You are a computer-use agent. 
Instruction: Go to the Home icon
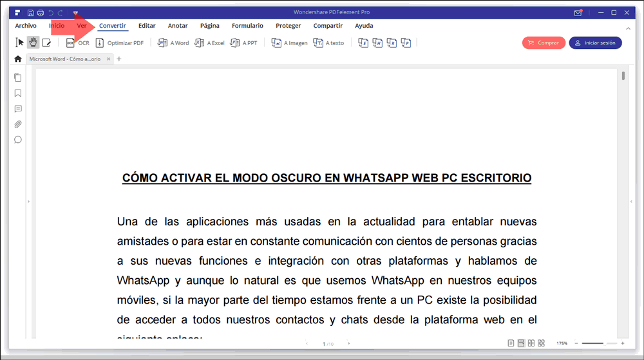tap(17, 59)
